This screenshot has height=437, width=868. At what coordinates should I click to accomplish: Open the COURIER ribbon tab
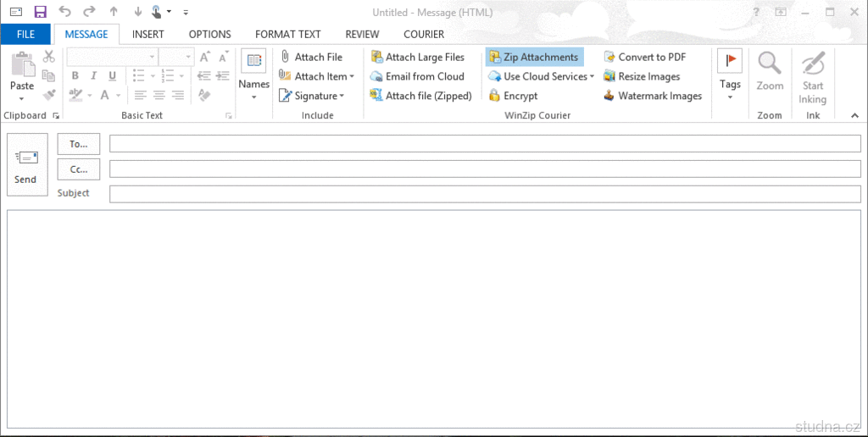click(x=424, y=35)
